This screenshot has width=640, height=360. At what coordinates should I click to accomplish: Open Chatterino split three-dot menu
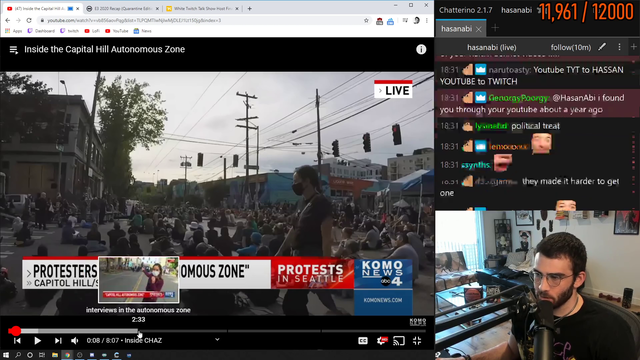pos(619,47)
